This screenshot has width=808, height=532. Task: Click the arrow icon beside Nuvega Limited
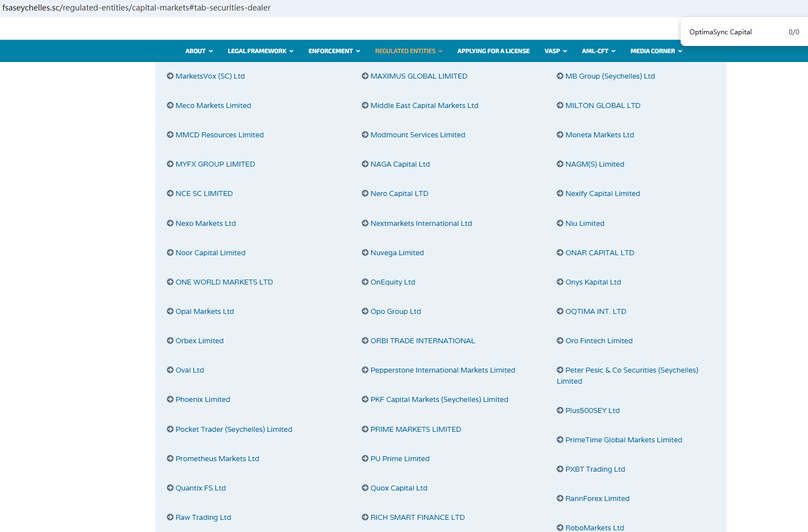pos(365,252)
